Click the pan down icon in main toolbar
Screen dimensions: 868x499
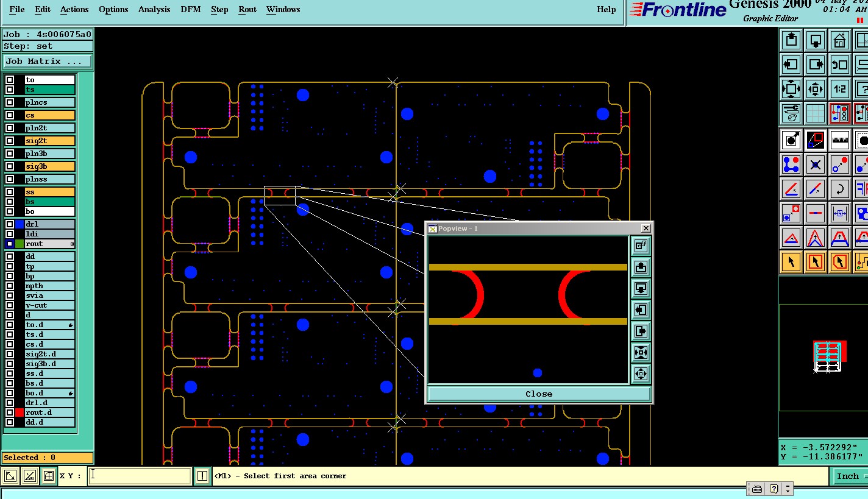(815, 40)
